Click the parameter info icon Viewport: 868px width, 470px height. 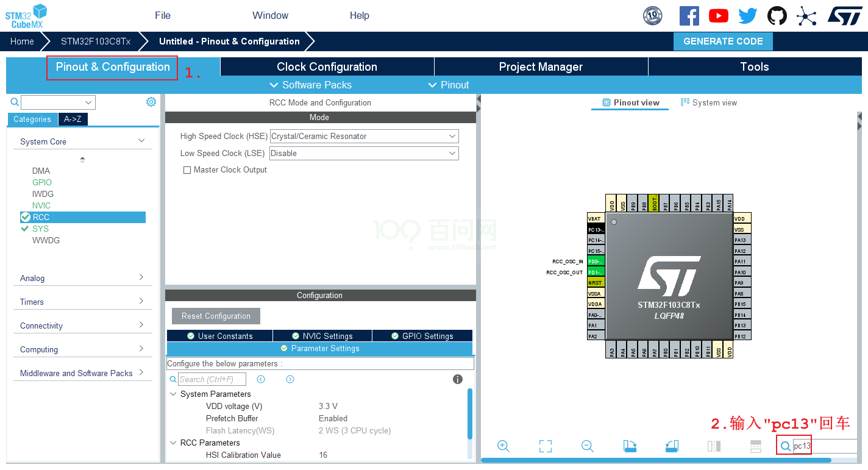[x=458, y=379]
